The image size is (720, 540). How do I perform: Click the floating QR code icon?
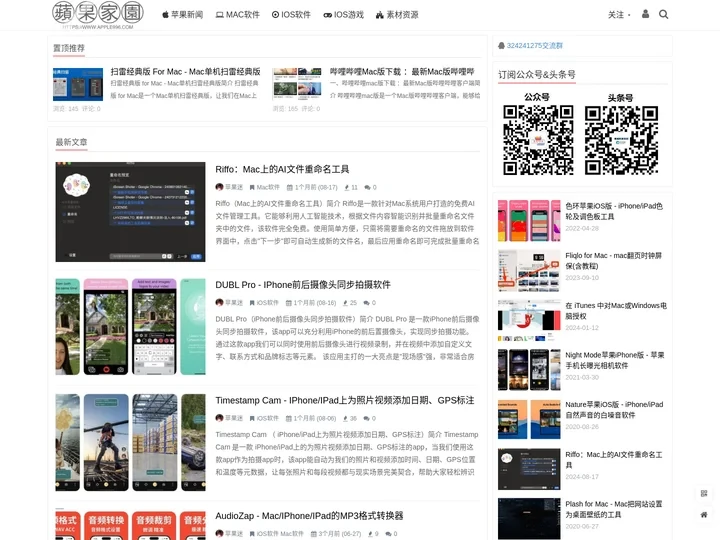click(x=704, y=494)
